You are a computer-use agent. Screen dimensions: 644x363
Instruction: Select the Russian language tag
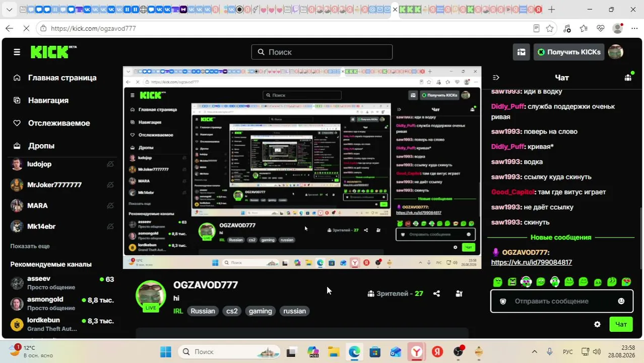tap(203, 311)
